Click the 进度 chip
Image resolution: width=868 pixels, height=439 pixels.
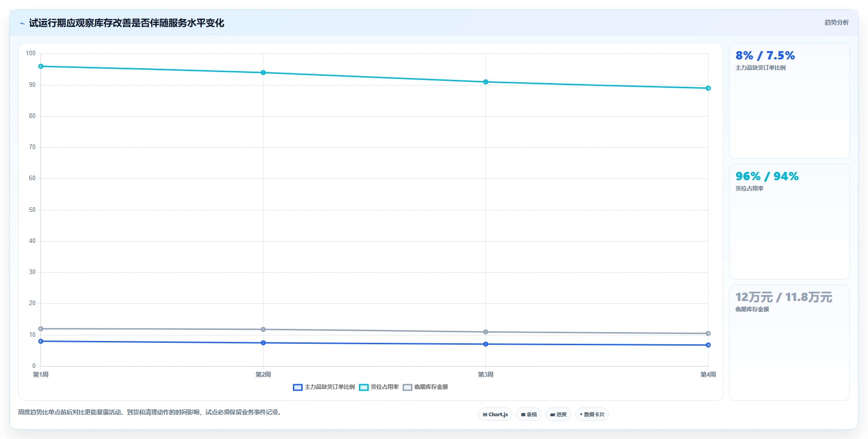click(x=558, y=414)
